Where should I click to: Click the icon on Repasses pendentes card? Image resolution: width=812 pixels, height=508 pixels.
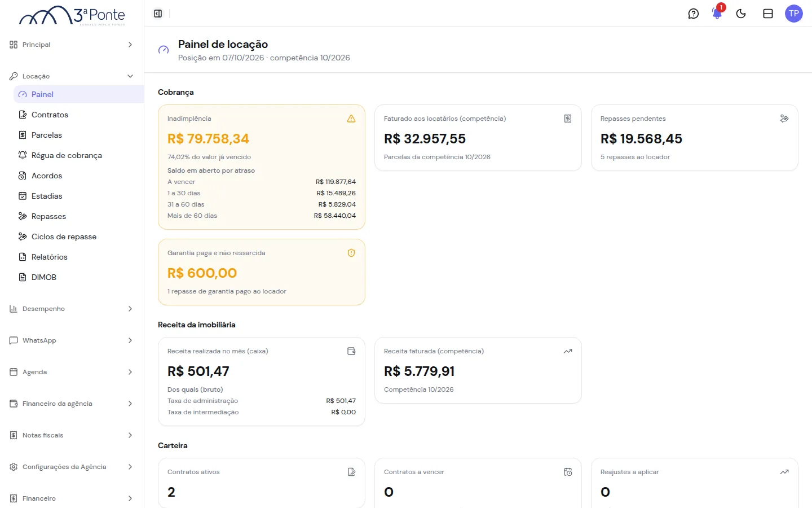click(784, 119)
